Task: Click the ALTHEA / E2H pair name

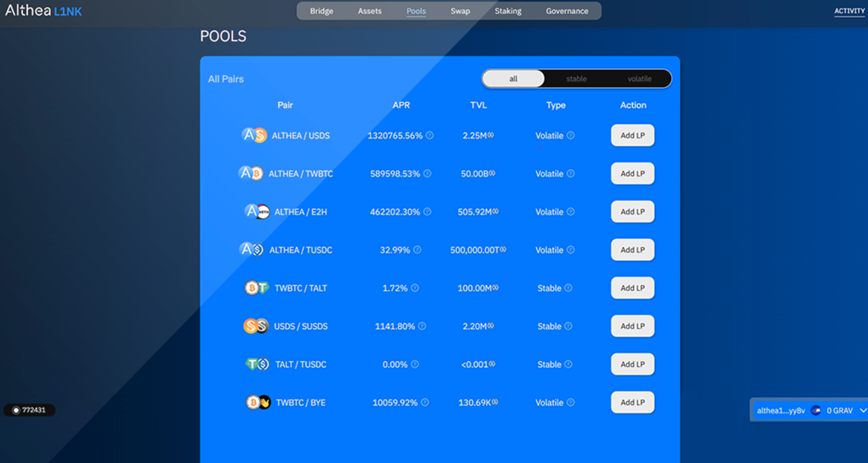Action: tap(301, 212)
